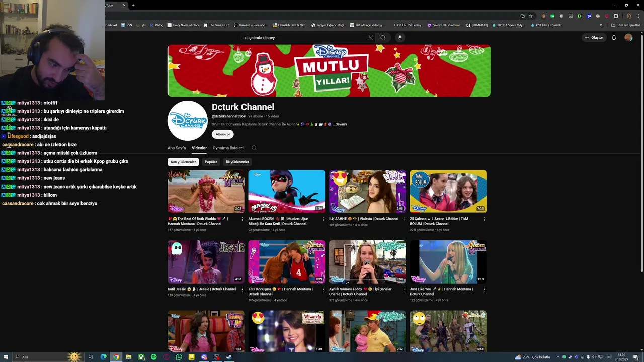The height and width of the screenshot is (362, 644).
Task: Expand hidden bookmarks with the » chevron
Action: pyautogui.click(x=601, y=25)
